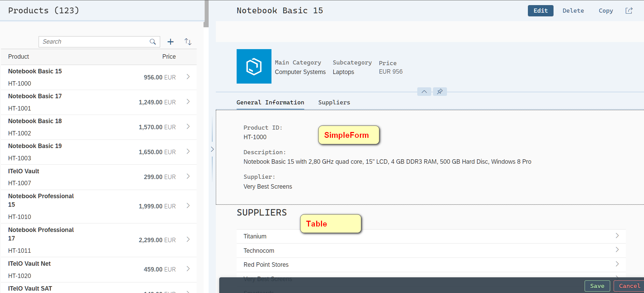
Task: Click the SUPPLIERS section title
Action: (x=262, y=213)
